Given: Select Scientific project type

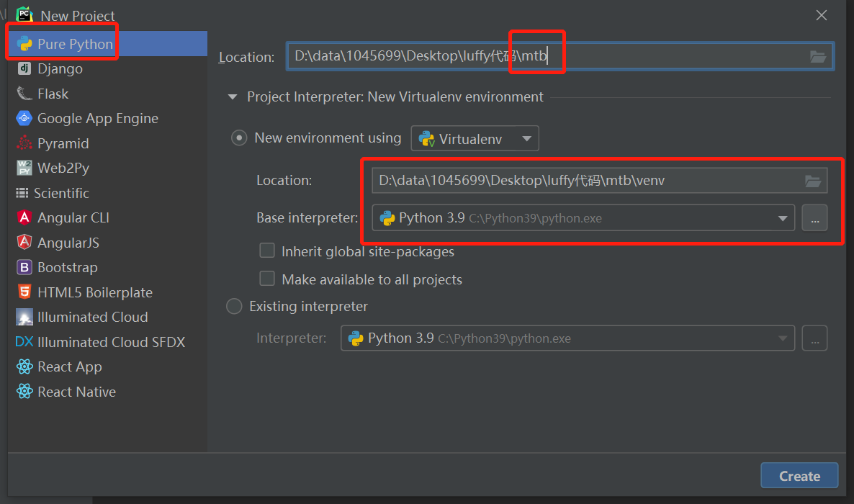Looking at the screenshot, I should tap(63, 193).
